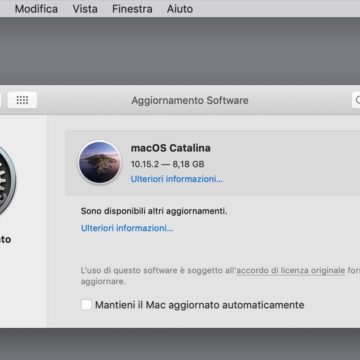Open the Vista menu
Image resolution: width=360 pixels, height=360 pixels.
pos(85,9)
